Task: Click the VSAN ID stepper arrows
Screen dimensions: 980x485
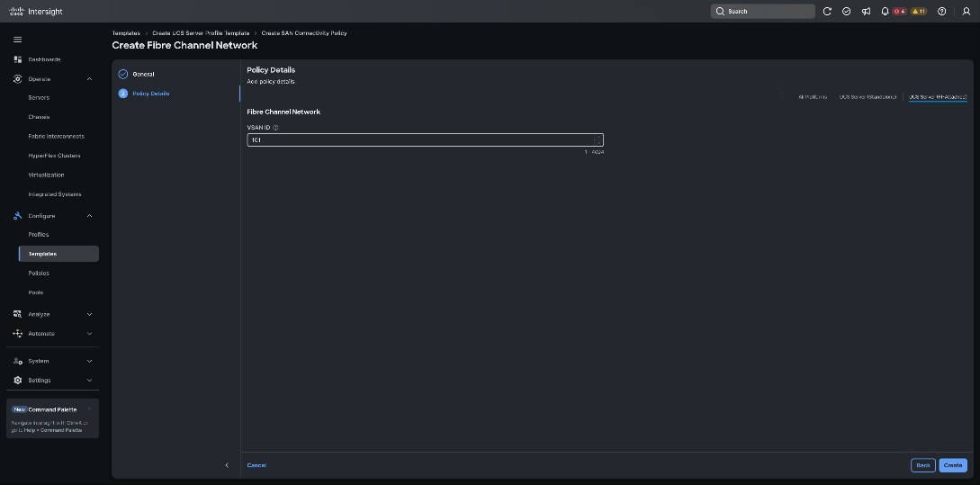Action: 598,140
